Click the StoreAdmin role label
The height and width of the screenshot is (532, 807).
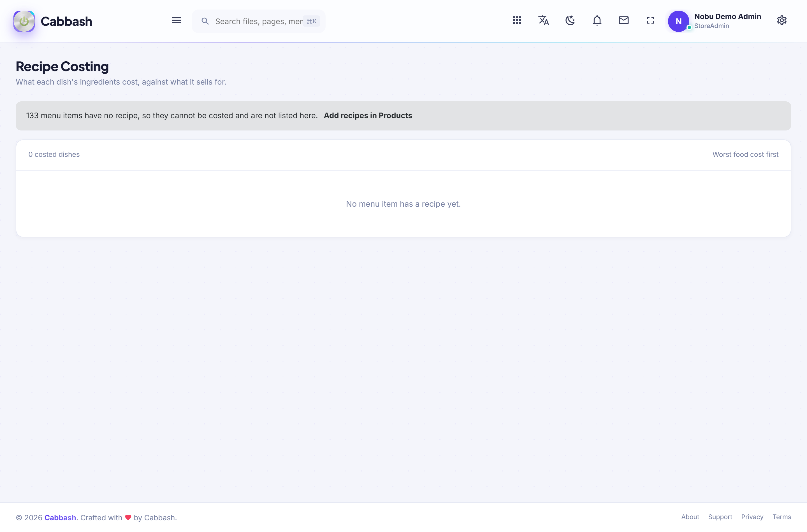tap(711, 26)
